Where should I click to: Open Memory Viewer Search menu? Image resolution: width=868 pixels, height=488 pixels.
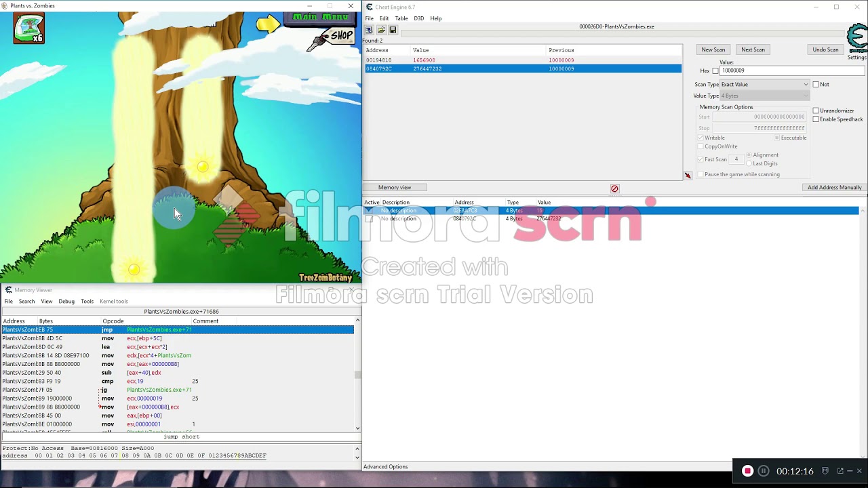click(26, 301)
